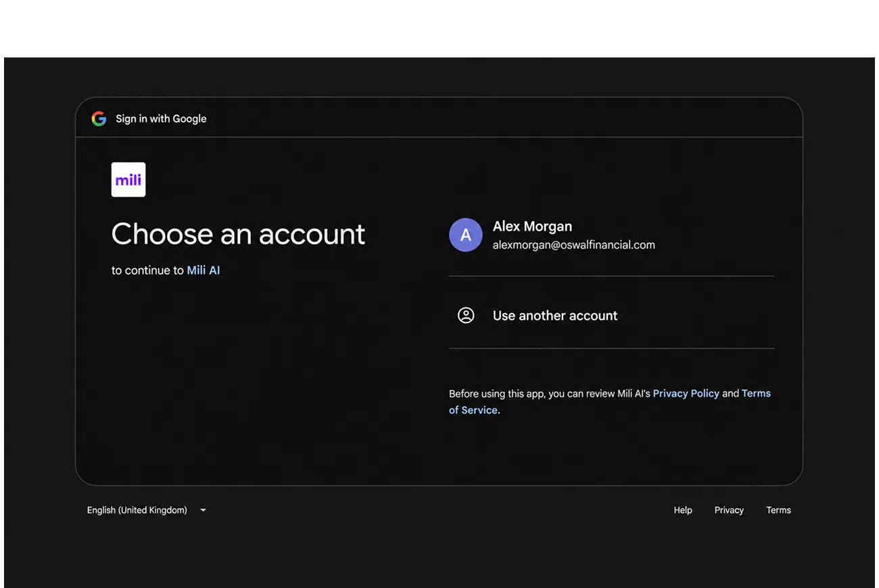The image size is (879, 588).
Task: Click the alexmorgan@oswalfinancial.com email text
Action: (x=574, y=245)
